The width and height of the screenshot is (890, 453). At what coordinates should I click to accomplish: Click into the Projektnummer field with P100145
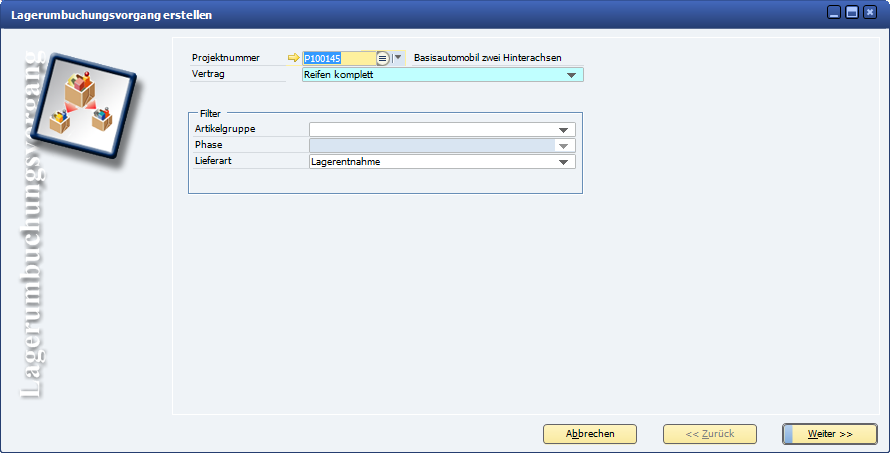coord(338,59)
